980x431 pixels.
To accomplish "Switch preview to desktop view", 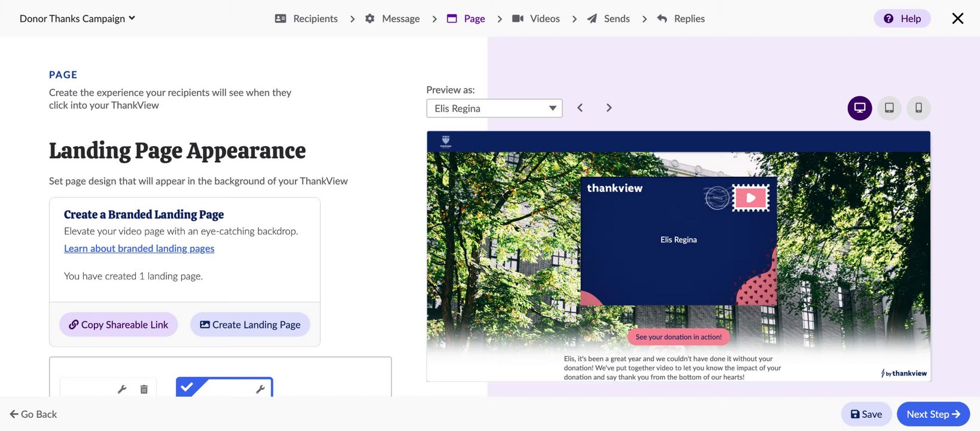I will coord(860,108).
